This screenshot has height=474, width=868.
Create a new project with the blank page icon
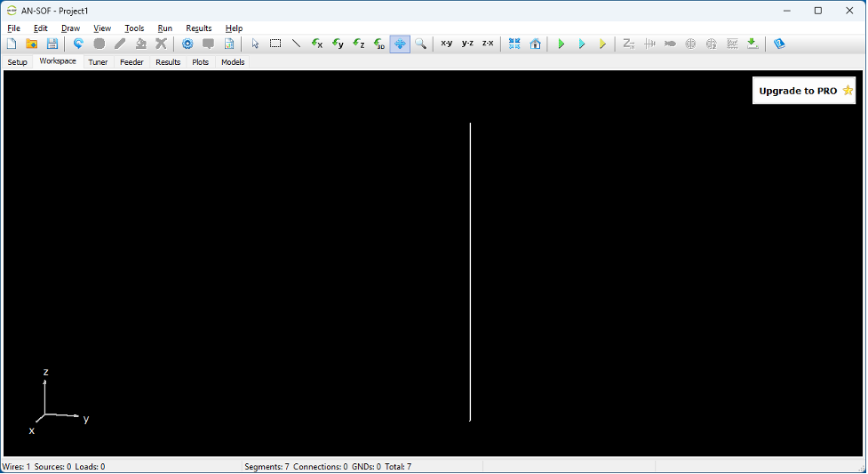12,44
